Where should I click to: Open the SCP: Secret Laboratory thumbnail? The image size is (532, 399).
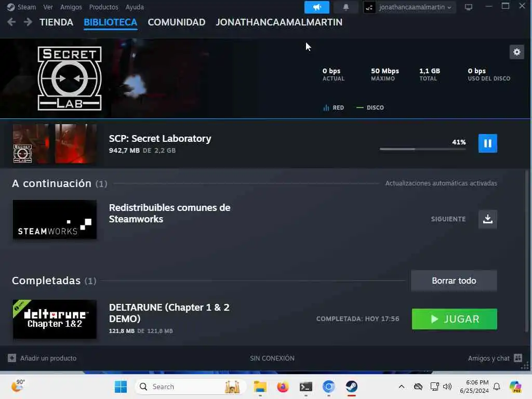coord(55,144)
